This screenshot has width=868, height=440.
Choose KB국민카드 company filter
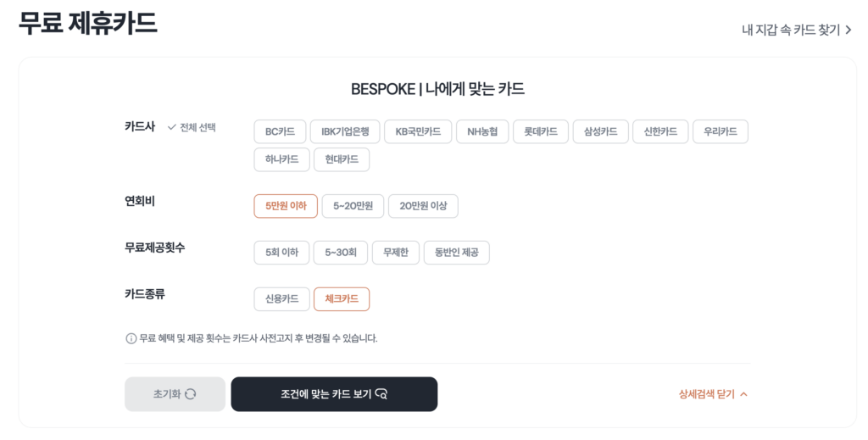point(418,131)
